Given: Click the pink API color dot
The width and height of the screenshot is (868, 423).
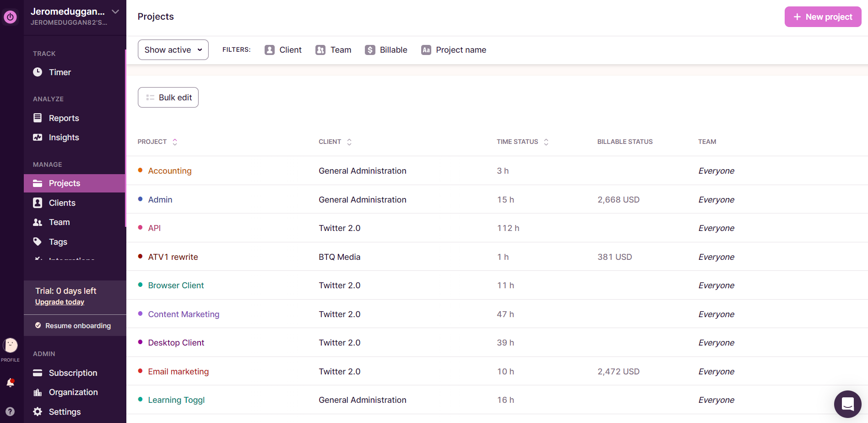Looking at the screenshot, I should [x=141, y=227].
